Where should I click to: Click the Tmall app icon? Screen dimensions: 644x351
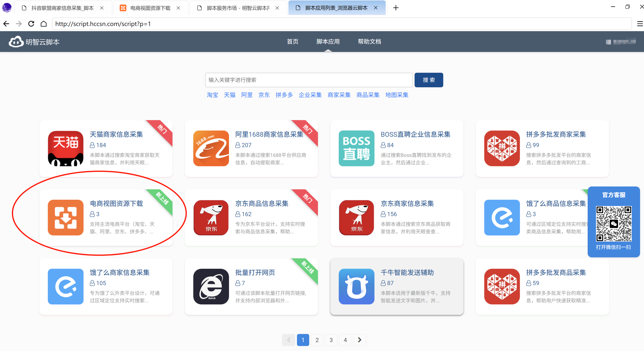[65, 148]
